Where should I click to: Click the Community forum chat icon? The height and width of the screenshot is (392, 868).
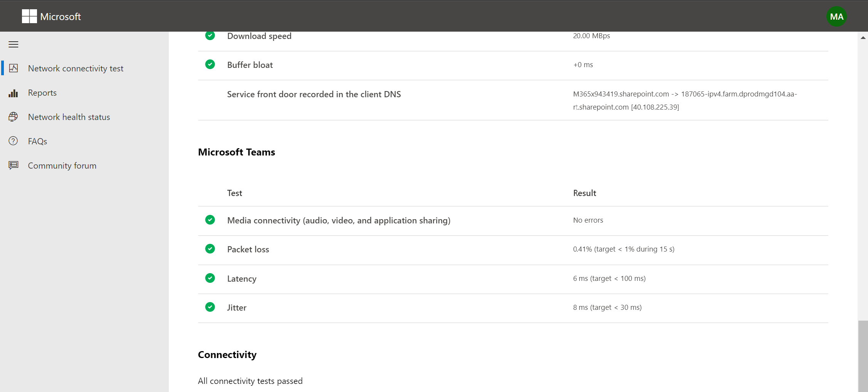(13, 166)
